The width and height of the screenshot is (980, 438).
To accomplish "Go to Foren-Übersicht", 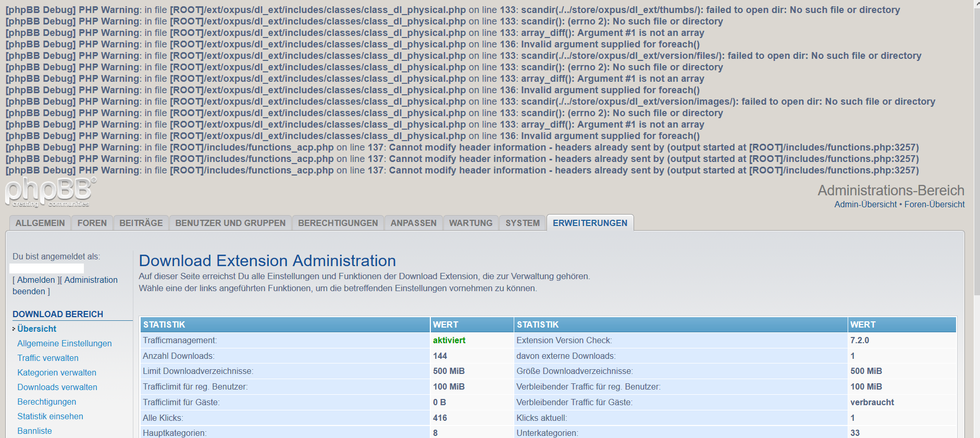I will click(x=934, y=205).
